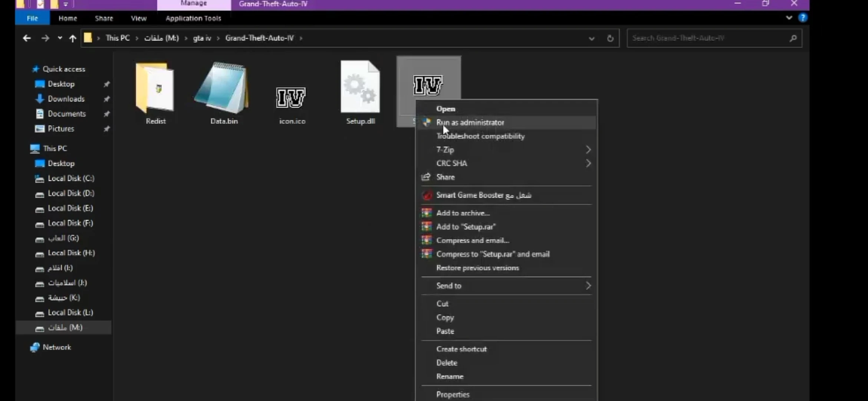Click the Refresh icon in address bar
Image resolution: width=868 pixels, height=401 pixels.
[x=610, y=38]
